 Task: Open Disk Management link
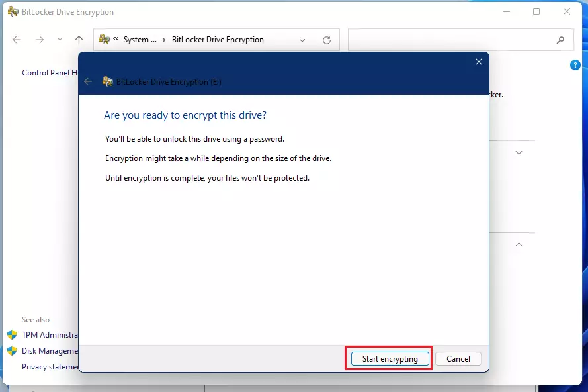[50, 351]
